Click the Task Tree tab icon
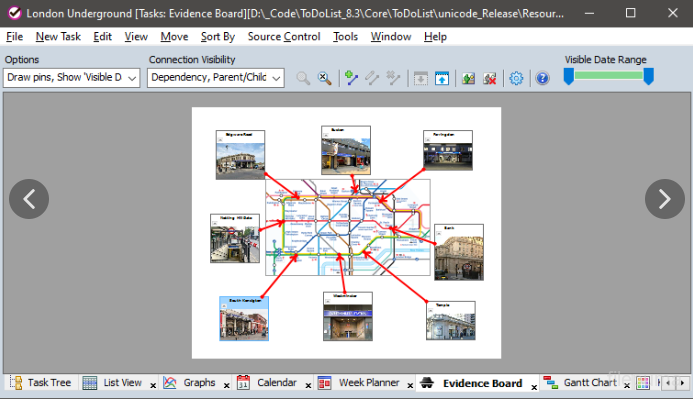693x401 pixels. coord(16,382)
